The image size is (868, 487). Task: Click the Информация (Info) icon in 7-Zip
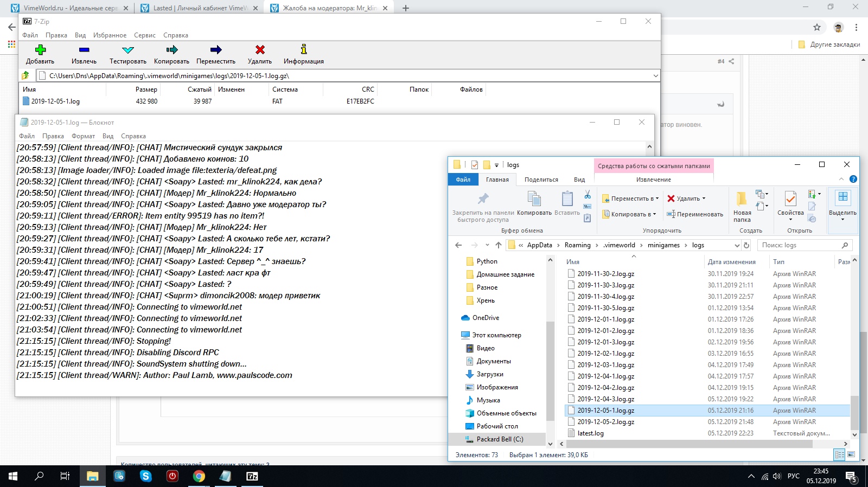(304, 49)
